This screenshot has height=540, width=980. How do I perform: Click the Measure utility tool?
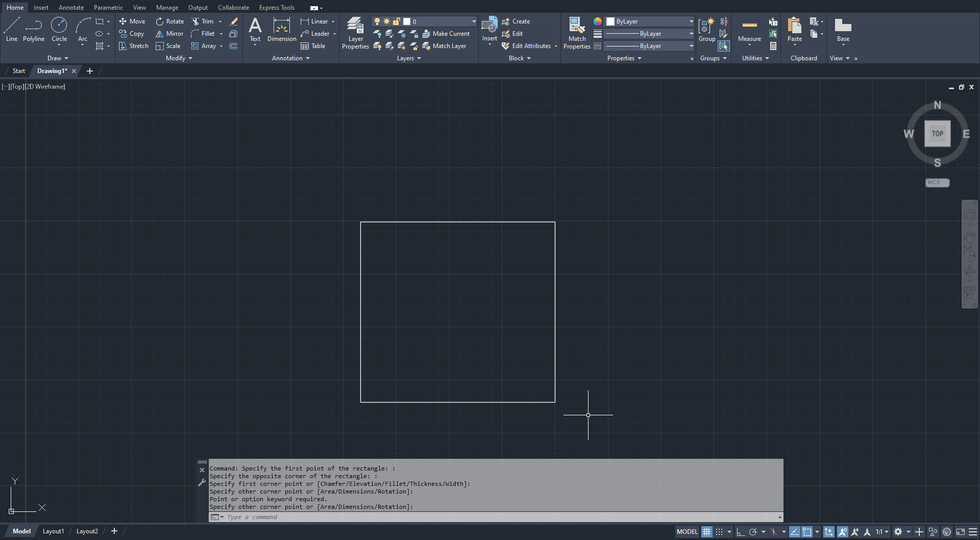[749, 29]
